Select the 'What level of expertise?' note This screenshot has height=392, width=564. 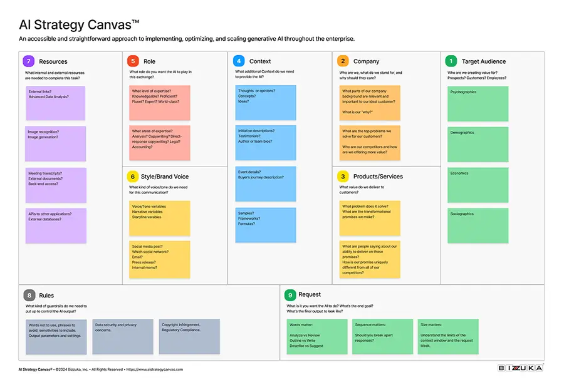[x=160, y=103]
